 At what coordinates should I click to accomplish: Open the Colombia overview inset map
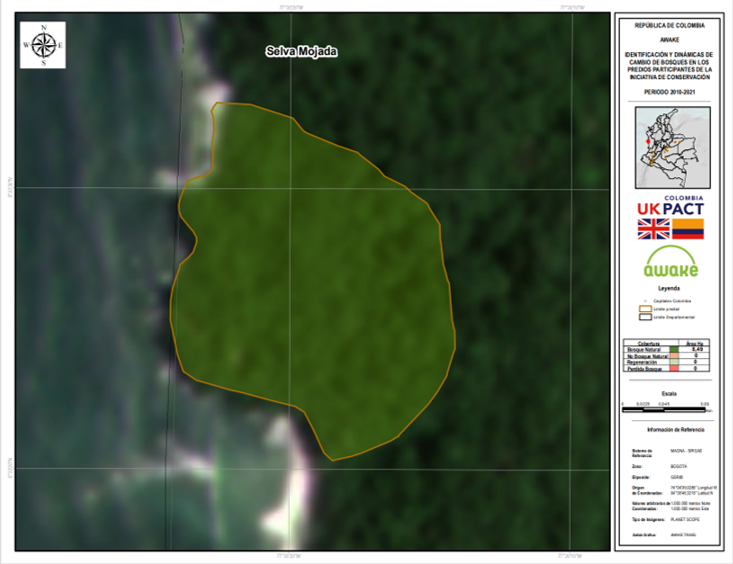point(672,147)
